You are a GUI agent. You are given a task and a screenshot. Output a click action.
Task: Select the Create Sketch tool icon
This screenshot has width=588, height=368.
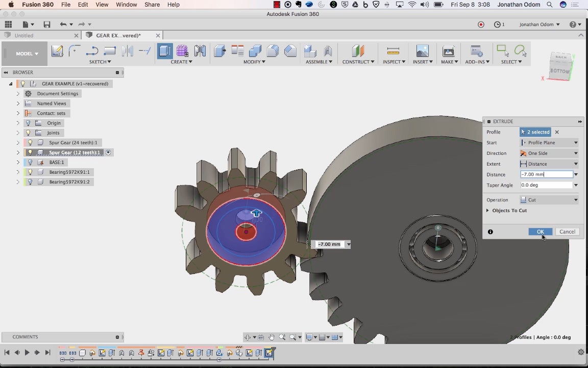click(57, 51)
